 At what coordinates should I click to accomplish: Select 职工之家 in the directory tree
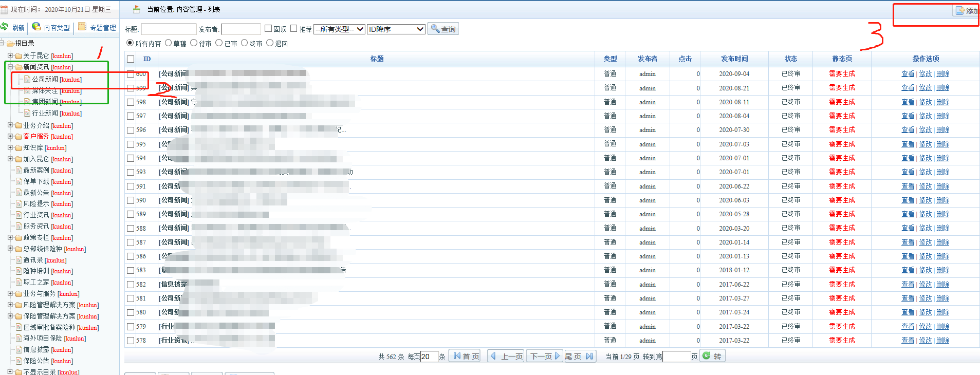(x=36, y=283)
